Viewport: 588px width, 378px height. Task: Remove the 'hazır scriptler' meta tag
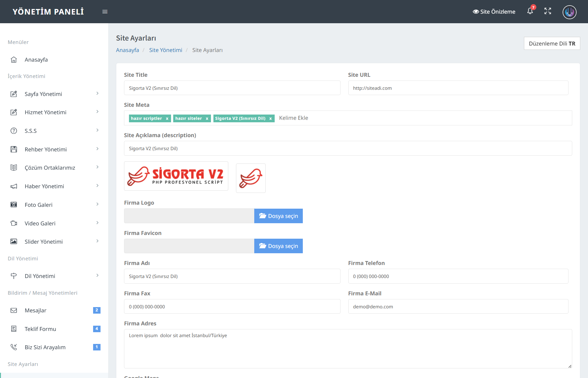coord(167,119)
